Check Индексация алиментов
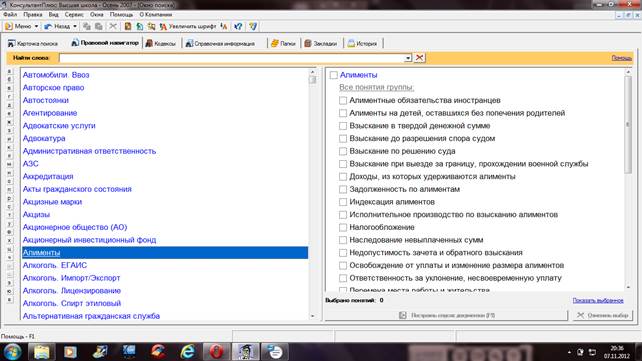642x361 pixels. (343, 202)
